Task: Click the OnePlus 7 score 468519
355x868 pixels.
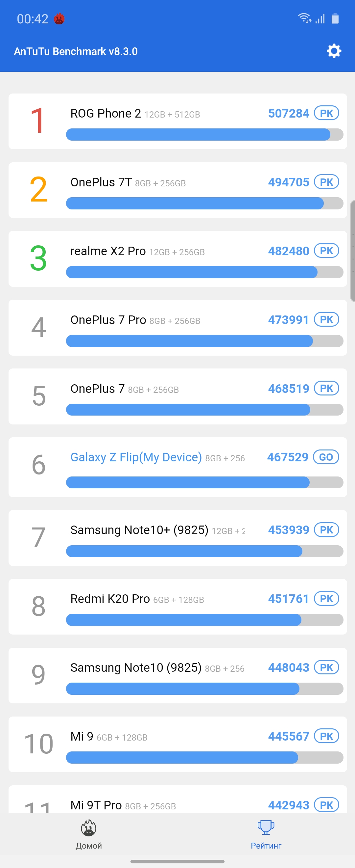Action: point(288,389)
